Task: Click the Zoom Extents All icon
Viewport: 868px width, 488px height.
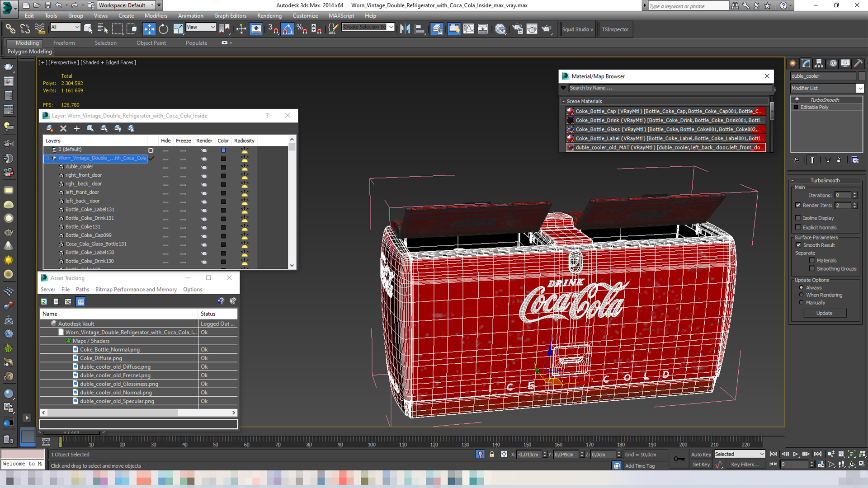Action: (863, 454)
